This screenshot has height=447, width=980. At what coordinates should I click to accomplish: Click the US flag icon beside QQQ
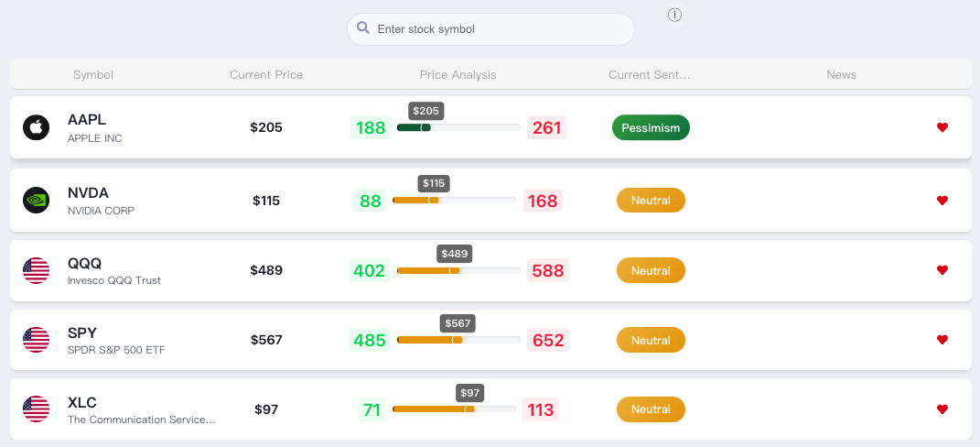(x=37, y=270)
